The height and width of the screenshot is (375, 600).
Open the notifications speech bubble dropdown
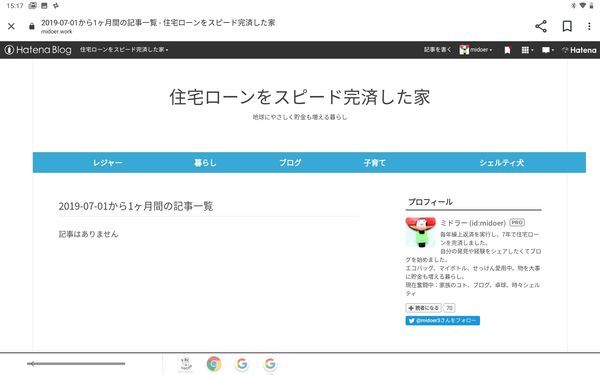click(x=548, y=50)
